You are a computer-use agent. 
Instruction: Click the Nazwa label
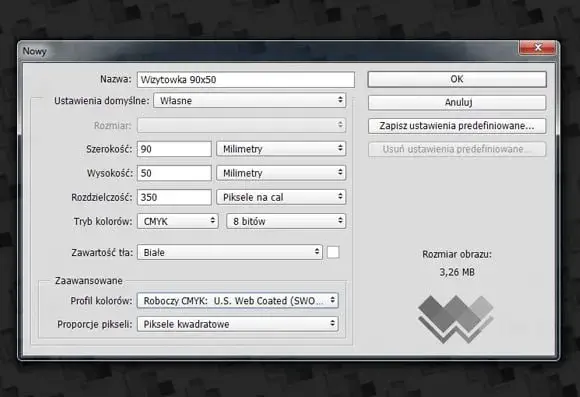[x=116, y=79]
